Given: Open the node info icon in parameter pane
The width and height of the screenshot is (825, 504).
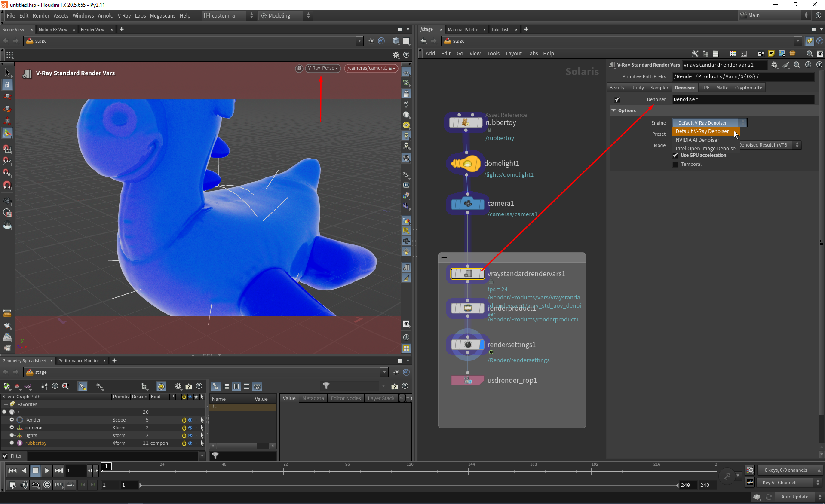Looking at the screenshot, I should [808, 65].
